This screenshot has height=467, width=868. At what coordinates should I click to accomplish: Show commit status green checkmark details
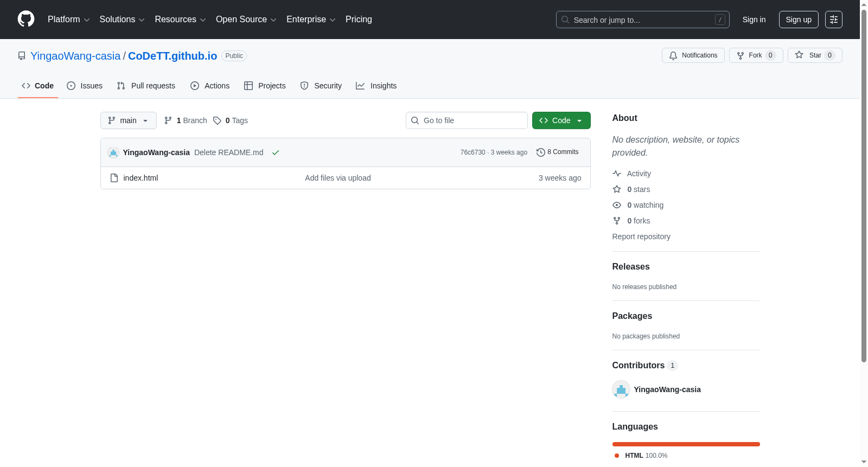click(276, 152)
